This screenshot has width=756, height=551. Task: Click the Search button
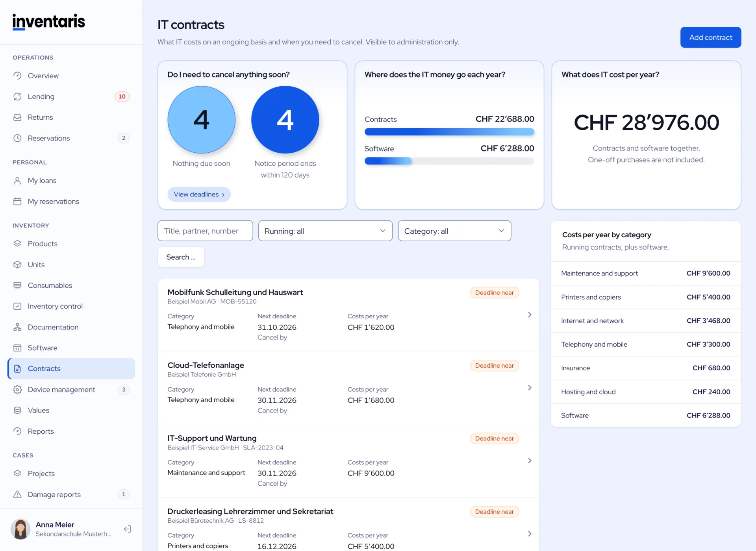click(x=181, y=257)
